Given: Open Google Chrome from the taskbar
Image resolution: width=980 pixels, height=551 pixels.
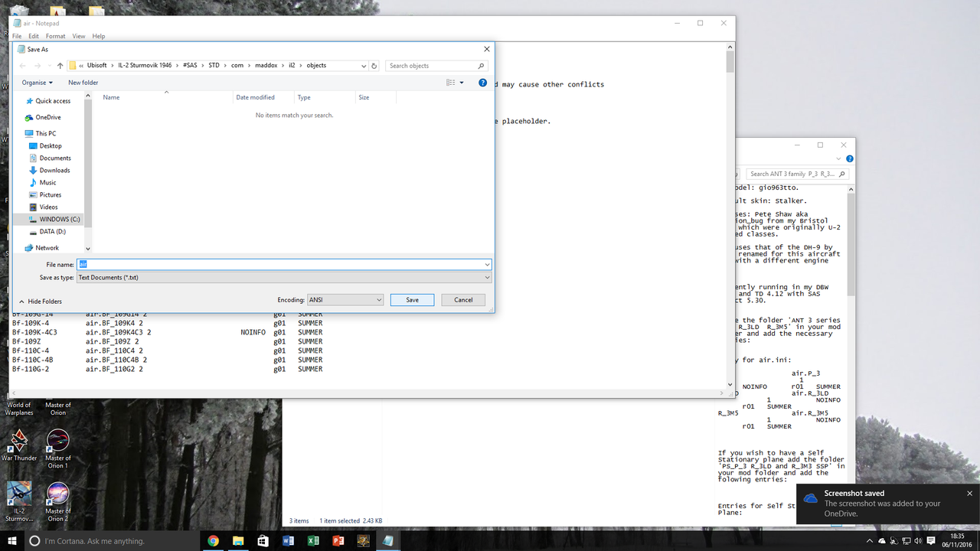Looking at the screenshot, I should [213, 541].
